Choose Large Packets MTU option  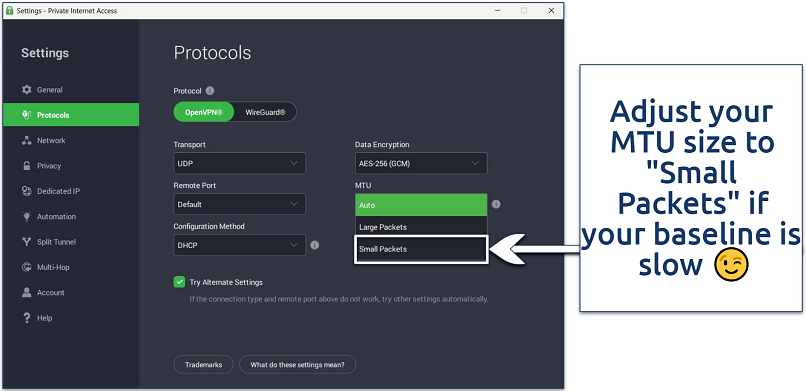(x=421, y=227)
